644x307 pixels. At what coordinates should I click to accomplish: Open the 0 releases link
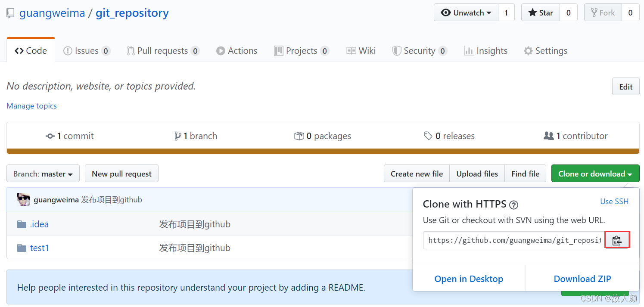(449, 136)
